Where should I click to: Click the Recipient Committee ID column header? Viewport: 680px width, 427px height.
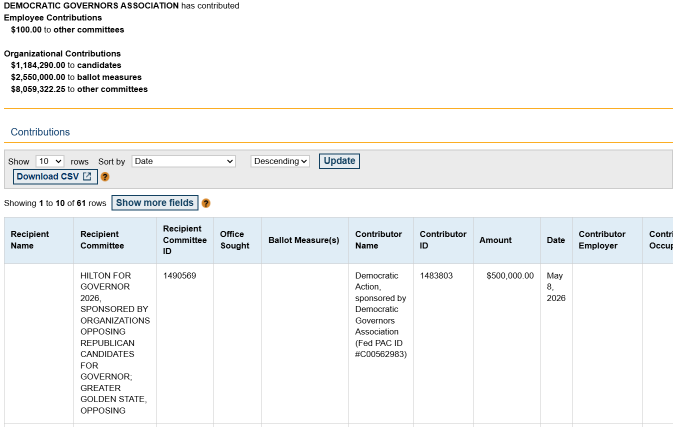point(185,240)
